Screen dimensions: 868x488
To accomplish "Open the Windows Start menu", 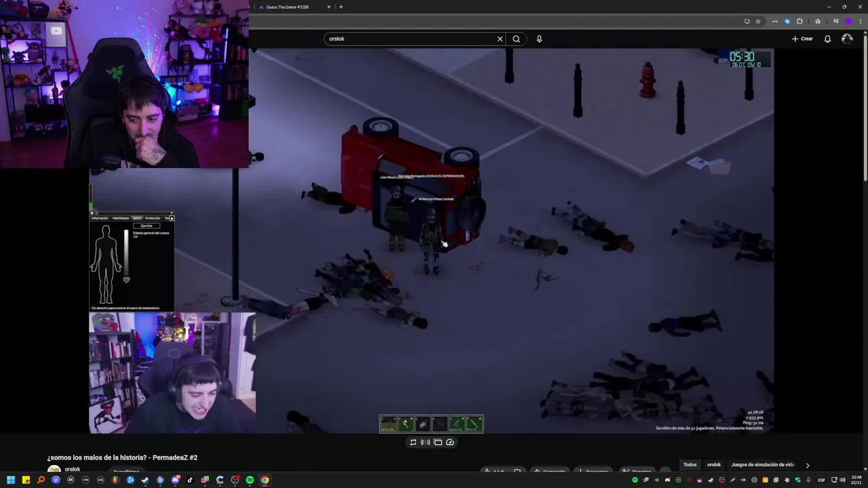I will click(11, 480).
